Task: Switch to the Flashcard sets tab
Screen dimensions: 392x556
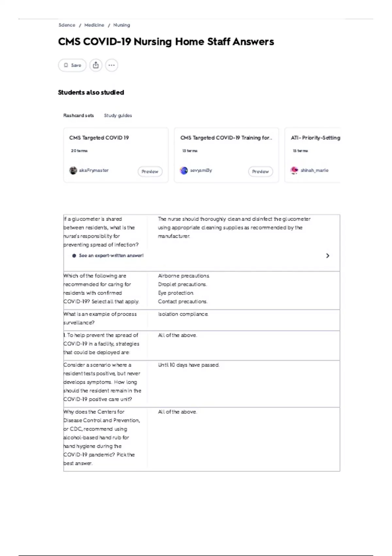Action: pyautogui.click(x=78, y=115)
